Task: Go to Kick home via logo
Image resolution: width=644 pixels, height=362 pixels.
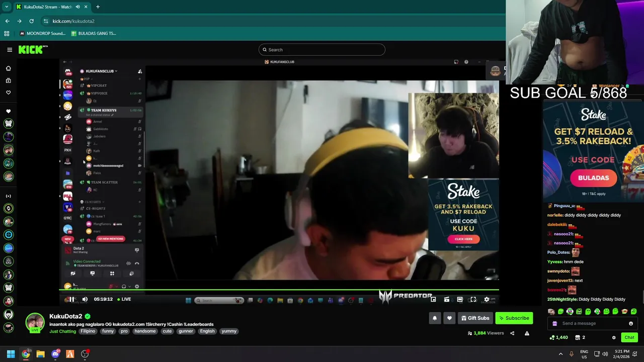Action: [x=33, y=49]
